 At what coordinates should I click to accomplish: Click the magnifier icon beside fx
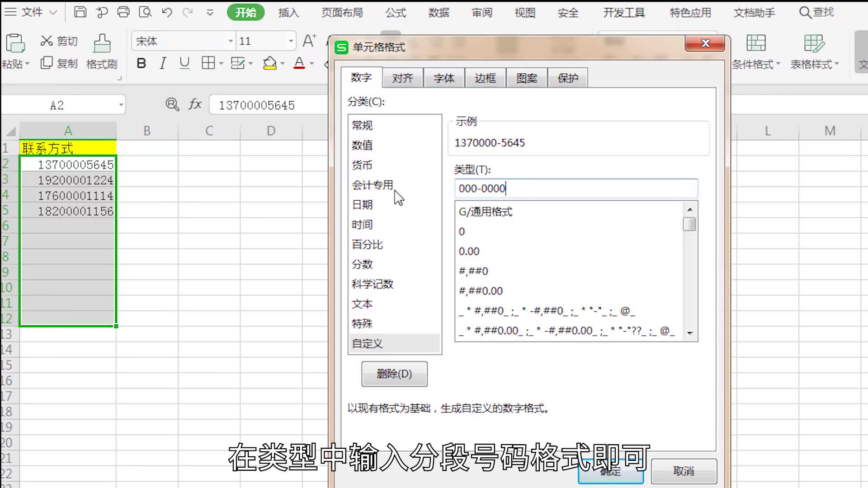[x=172, y=104]
